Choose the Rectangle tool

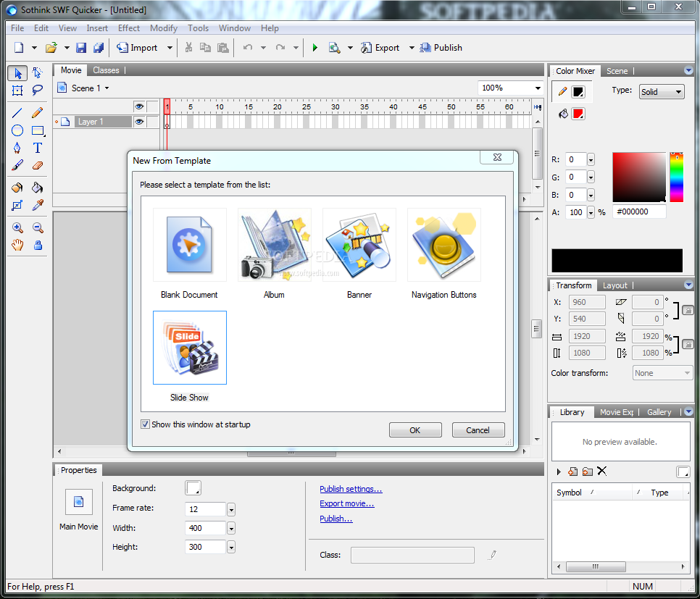(38, 130)
